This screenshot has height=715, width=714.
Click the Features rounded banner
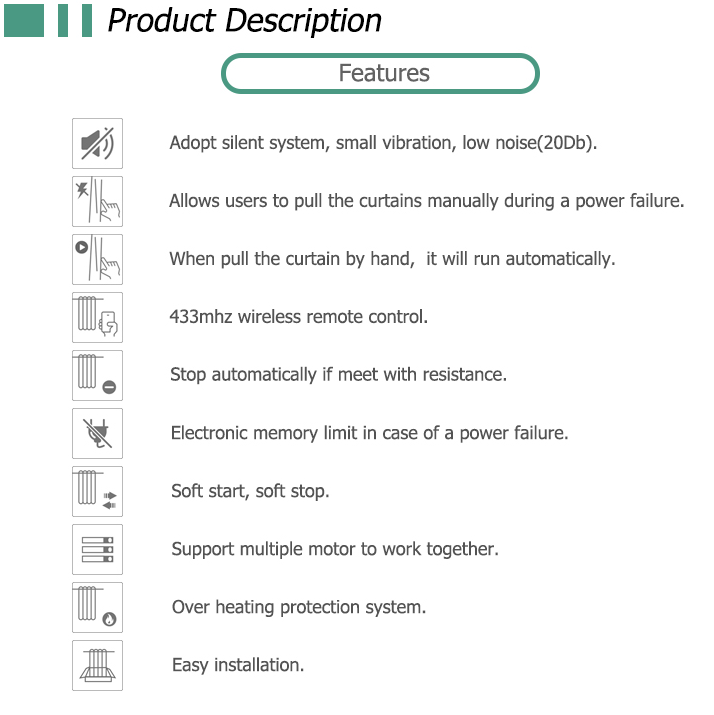pyautogui.click(x=380, y=73)
